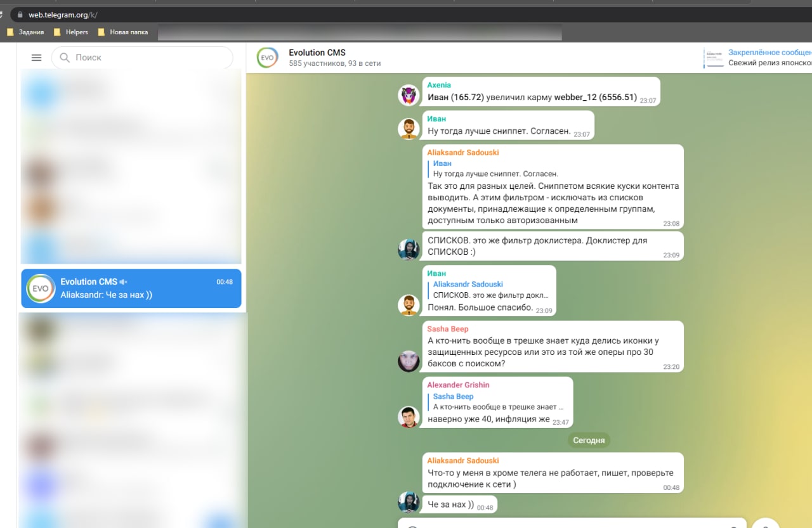Click sender name Иван above "Ну тогда лучше сниппет"

436,119
